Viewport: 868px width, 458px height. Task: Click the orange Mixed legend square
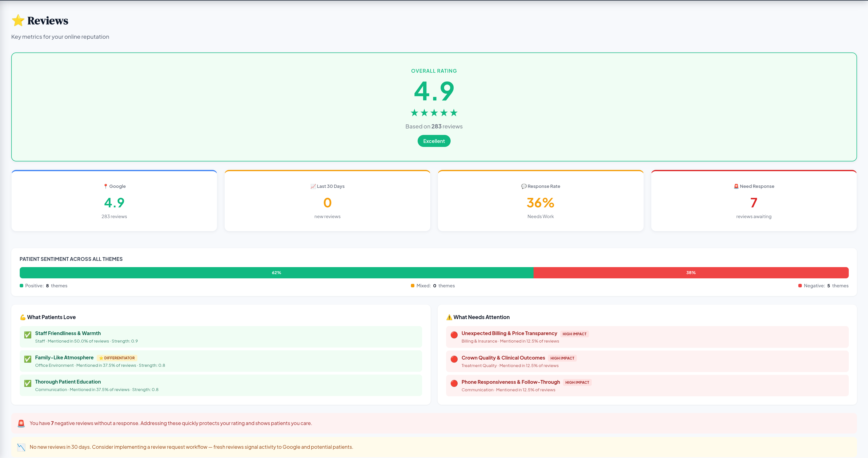[412, 286]
